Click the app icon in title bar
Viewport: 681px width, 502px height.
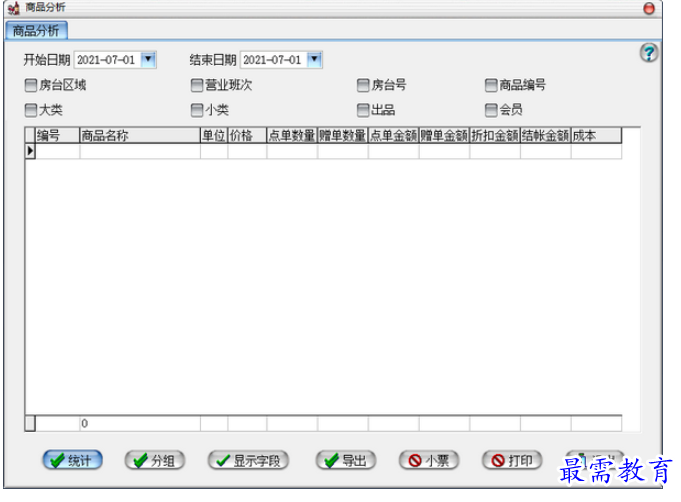[13, 8]
